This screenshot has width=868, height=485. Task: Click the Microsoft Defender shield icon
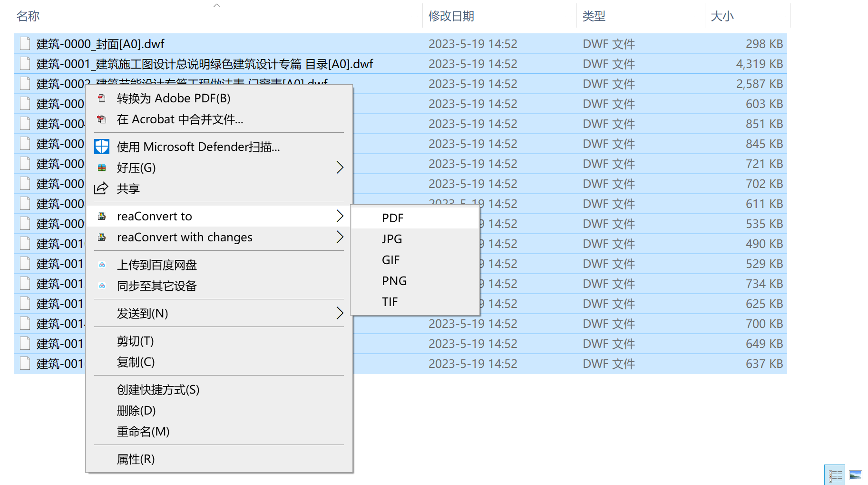(101, 147)
